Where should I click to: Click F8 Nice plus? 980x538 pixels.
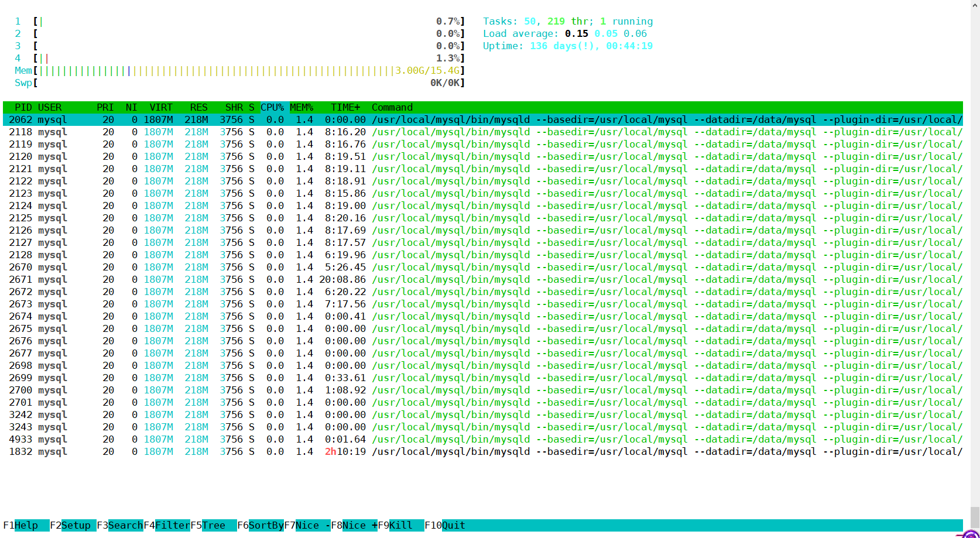354,525
